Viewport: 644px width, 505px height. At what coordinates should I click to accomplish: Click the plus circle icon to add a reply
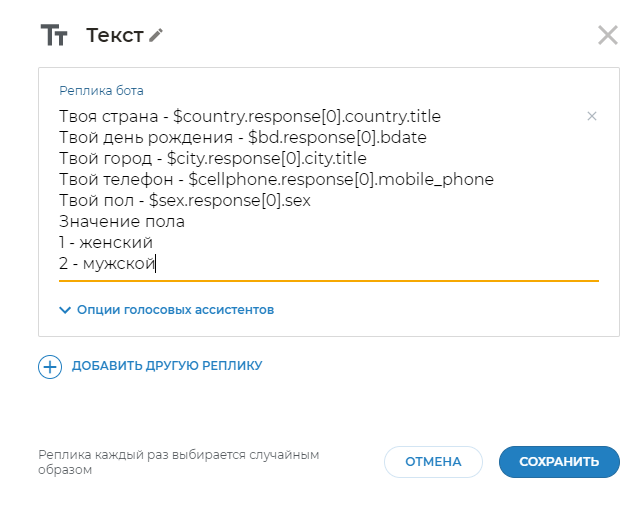(x=50, y=367)
